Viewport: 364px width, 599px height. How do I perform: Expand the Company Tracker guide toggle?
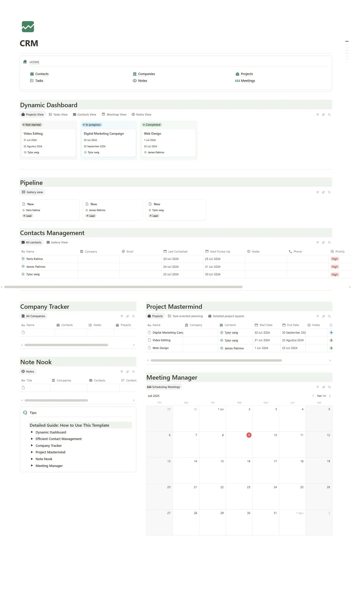point(32,446)
